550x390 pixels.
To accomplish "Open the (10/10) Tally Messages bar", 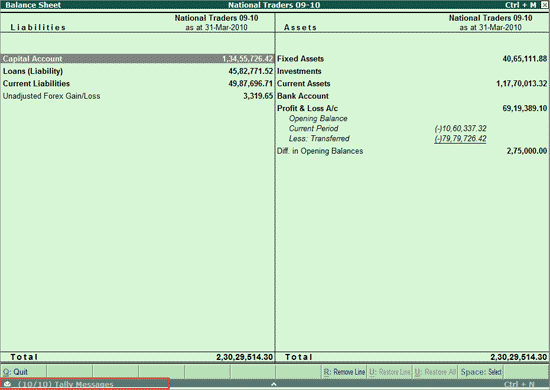I will coord(85,384).
